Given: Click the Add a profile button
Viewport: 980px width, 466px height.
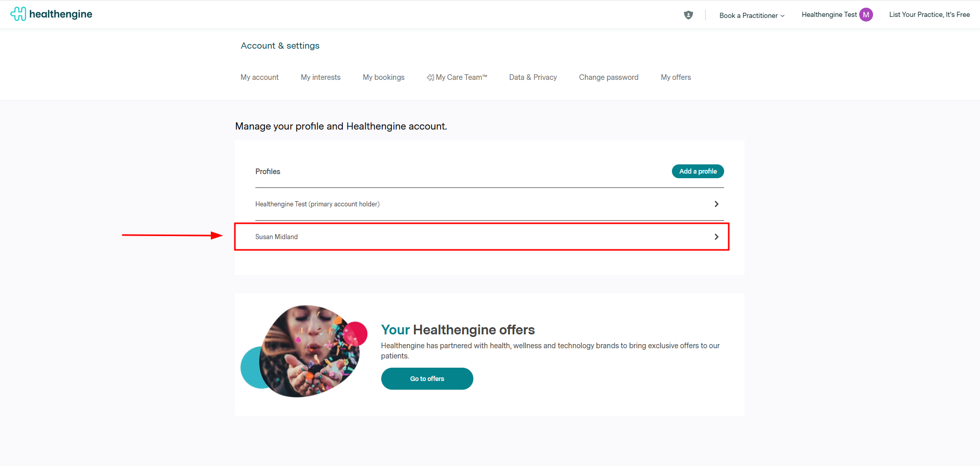Looking at the screenshot, I should pos(698,172).
